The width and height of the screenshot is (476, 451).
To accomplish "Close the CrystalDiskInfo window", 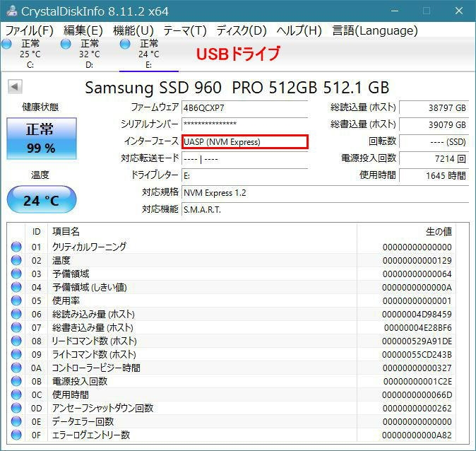I will pos(459,11).
